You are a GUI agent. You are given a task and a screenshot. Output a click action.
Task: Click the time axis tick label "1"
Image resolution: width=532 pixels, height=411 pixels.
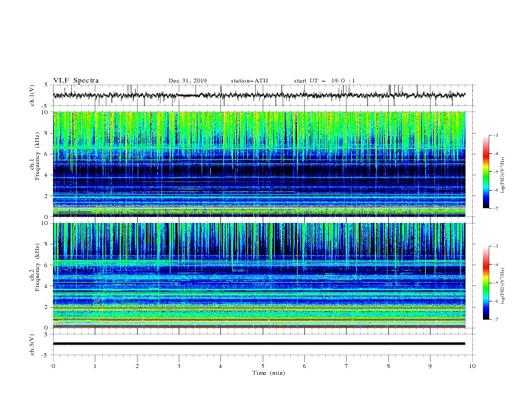point(95,366)
